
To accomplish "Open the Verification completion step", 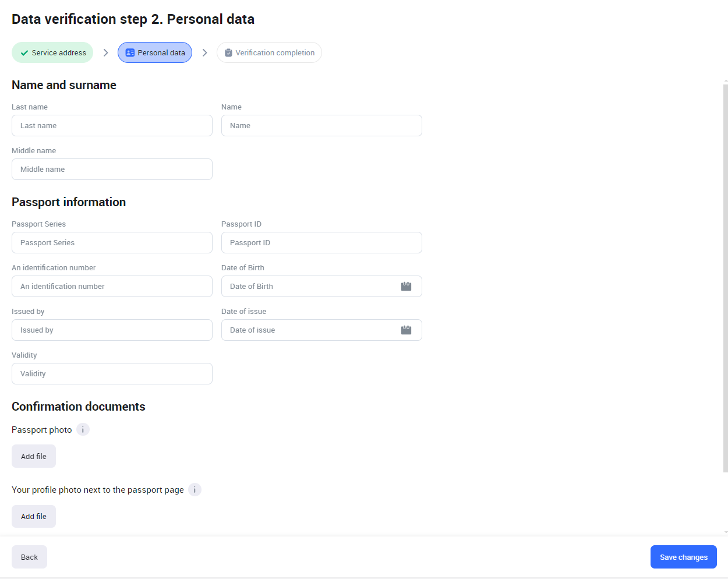I will (269, 53).
